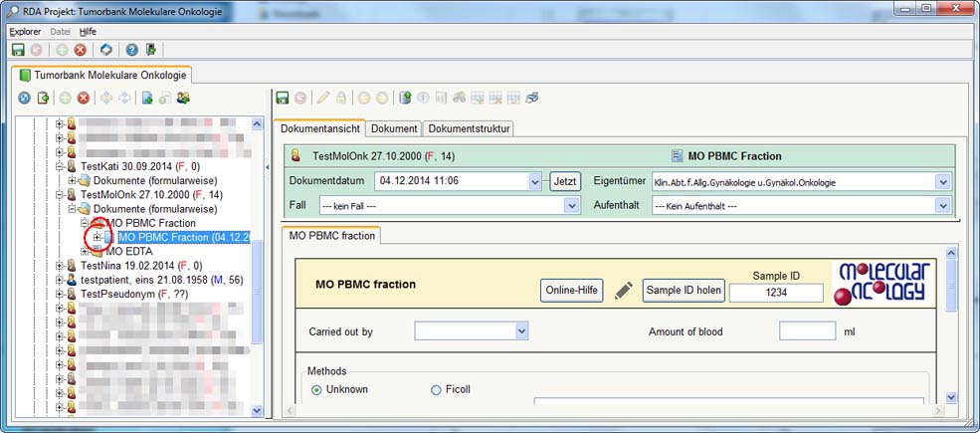Click the blue help question mark icon

click(x=130, y=49)
